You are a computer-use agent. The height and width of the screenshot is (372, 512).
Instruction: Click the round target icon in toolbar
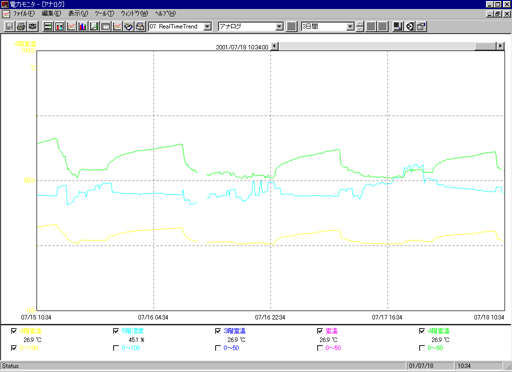(x=410, y=26)
